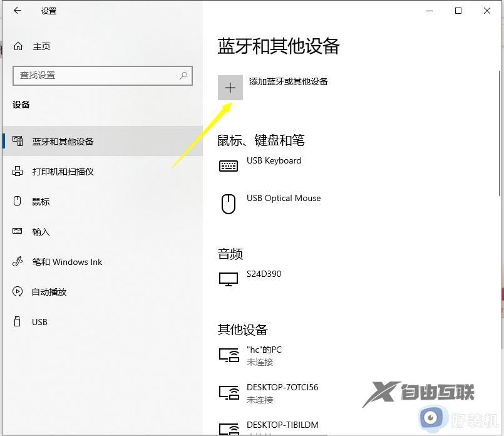The height and width of the screenshot is (436, 504).
Task: Click the back arrow to leave Settings page
Action: [17, 11]
